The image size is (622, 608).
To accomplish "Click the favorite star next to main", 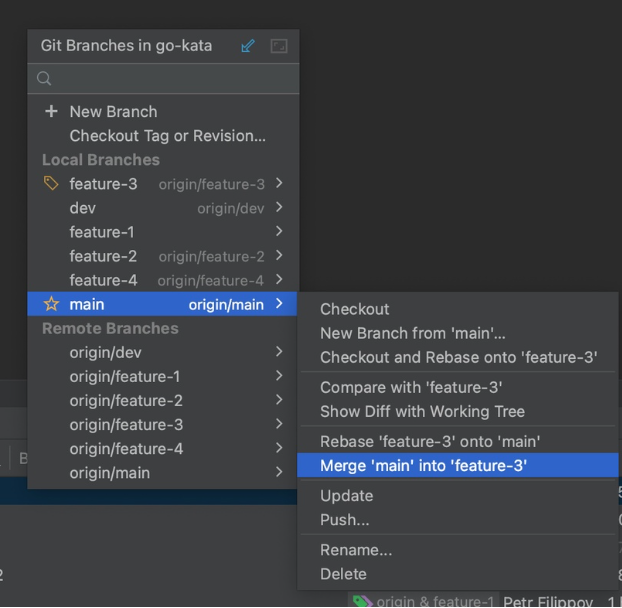I will (x=52, y=304).
